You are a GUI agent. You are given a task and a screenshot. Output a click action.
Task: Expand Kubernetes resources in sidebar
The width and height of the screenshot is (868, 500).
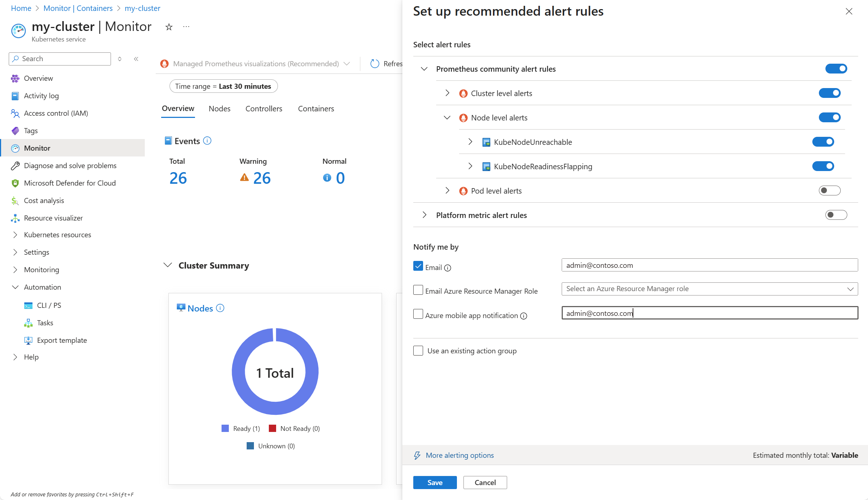pyautogui.click(x=15, y=235)
